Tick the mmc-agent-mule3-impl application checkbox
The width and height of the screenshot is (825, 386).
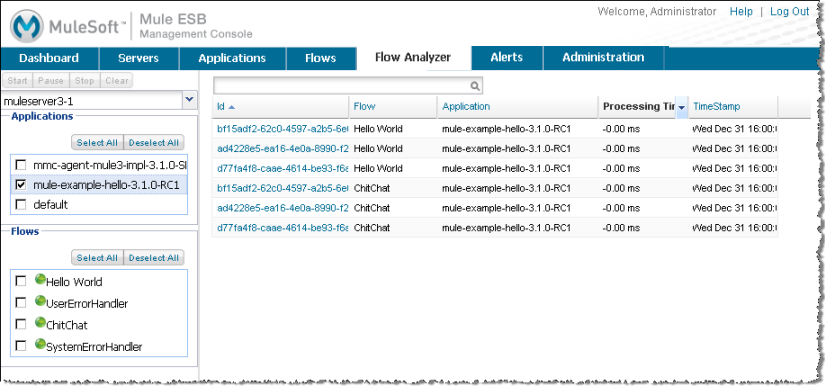pyautogui.click(x=21, y=165)
